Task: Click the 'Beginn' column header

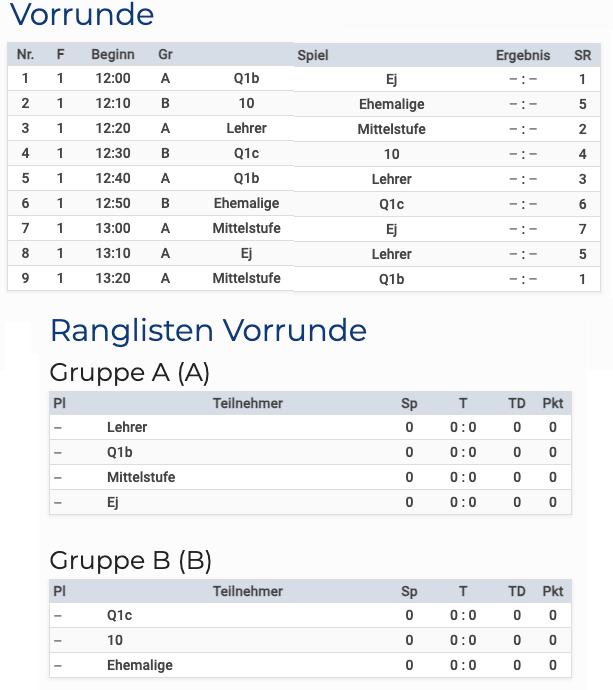Action: 113,55
